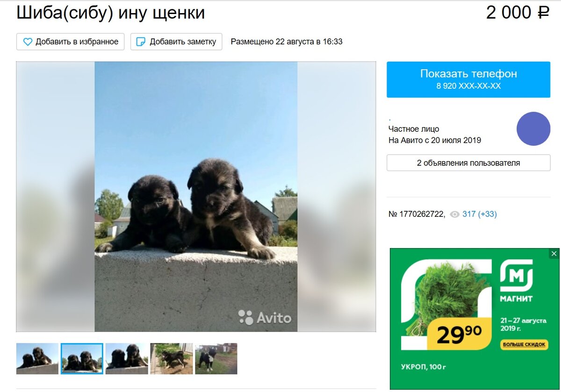Image resolution: width=561 pixels, height=392 pixels.
Task: Click Добавить заметку button
Action: [176, 42]
